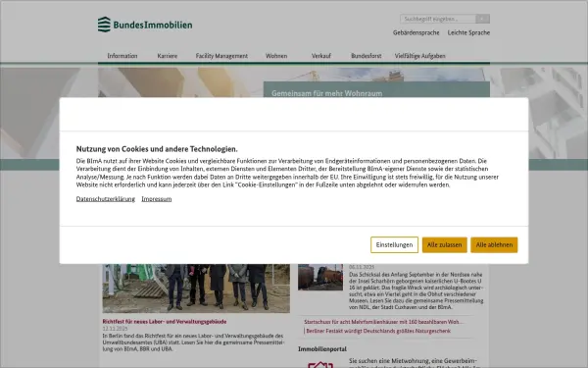Screen dimensions: 588x368
Task: Click the Alle zulassen button
Action: coord(444,244)
